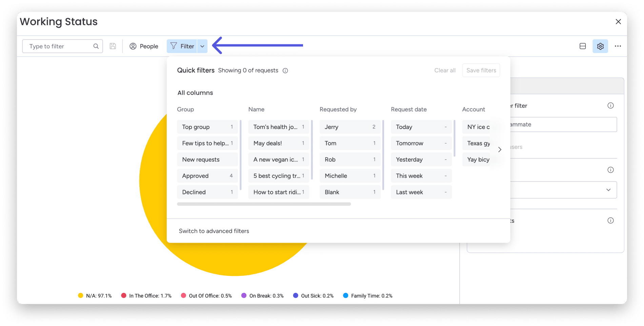Click the People filter icon
The image size is (644, 326).
coord(133,46)
